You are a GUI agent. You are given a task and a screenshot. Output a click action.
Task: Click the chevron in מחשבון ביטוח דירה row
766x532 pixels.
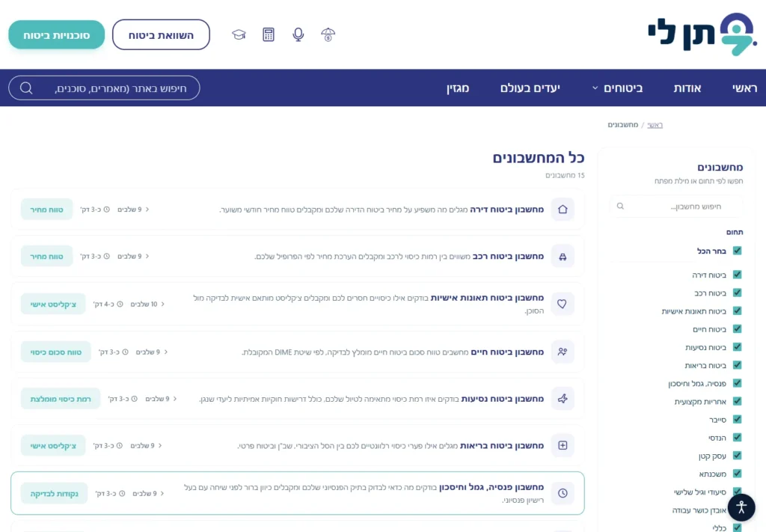(147, 210)
